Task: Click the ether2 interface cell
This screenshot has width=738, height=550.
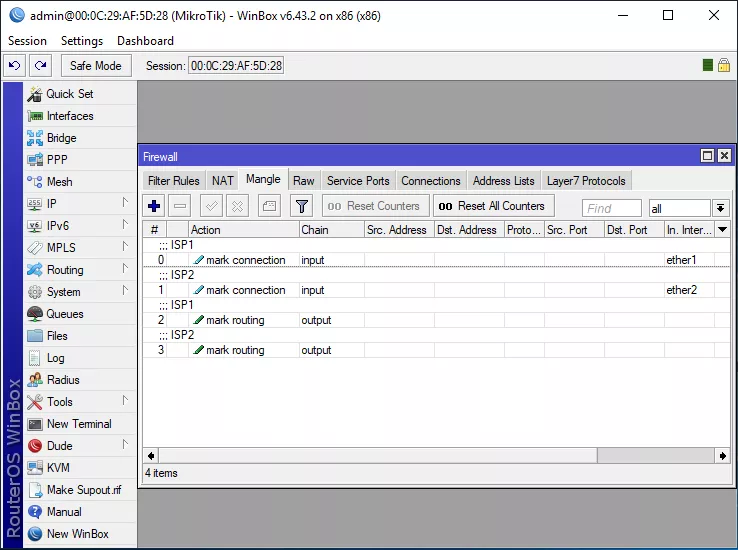Action: tap(690, 290)
